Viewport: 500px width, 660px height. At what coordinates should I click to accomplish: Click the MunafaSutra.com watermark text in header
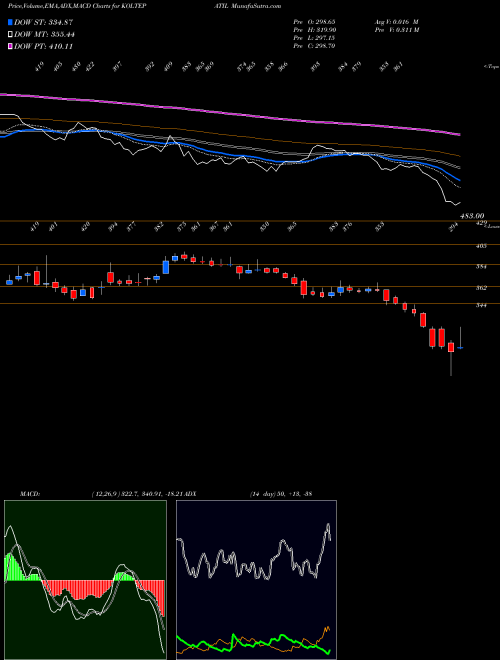click(256, 6)
